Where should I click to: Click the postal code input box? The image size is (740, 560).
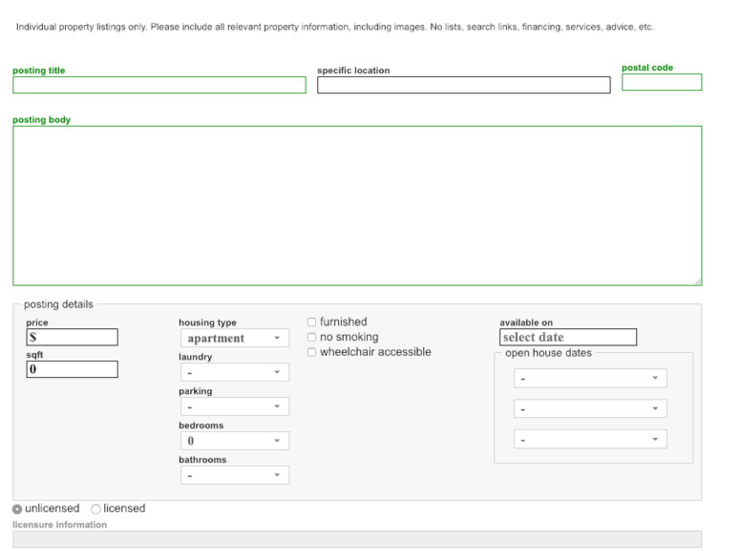(661, 83)
